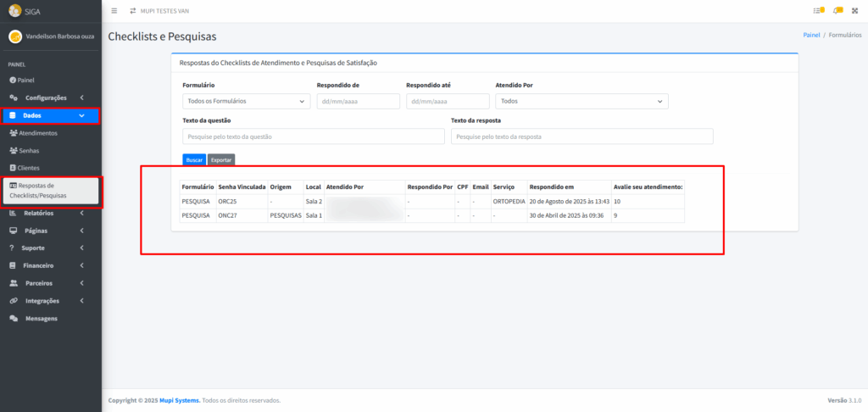
Task: Open Painel from the sidebar
Action: [x=25, y=80]
